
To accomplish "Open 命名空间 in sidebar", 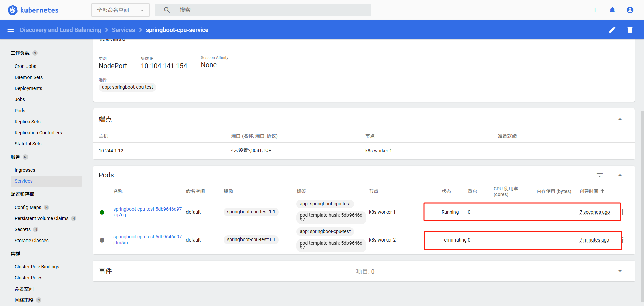I will pos(24,289).
